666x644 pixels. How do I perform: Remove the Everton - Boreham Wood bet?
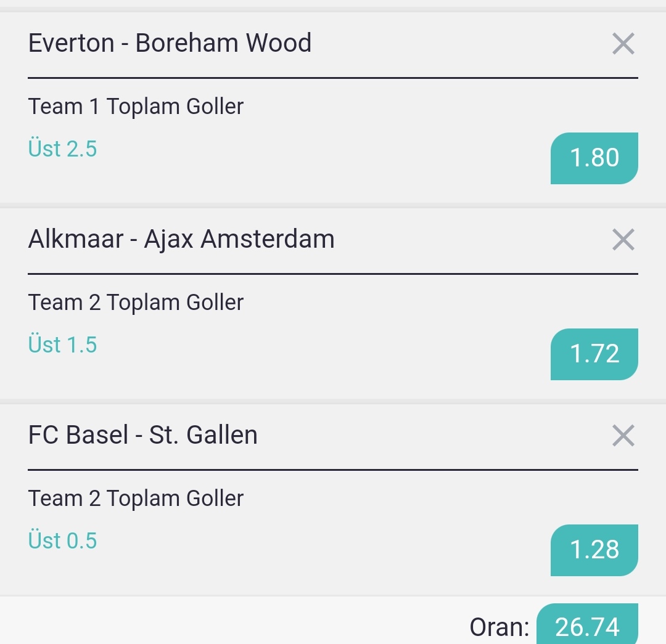click(623, 44)
